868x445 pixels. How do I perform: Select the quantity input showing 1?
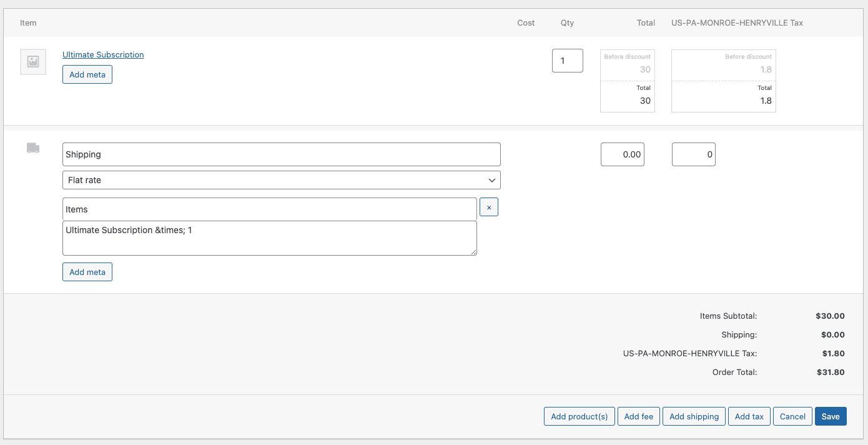pos(567,60)
